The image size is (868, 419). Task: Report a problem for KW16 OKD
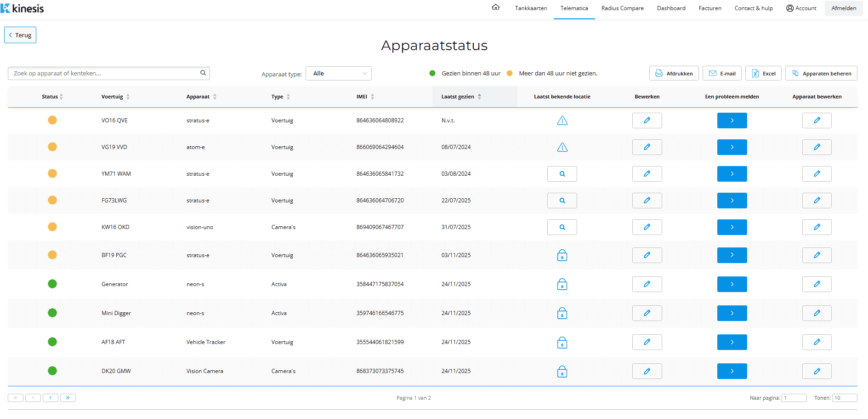tap(732, 227)
